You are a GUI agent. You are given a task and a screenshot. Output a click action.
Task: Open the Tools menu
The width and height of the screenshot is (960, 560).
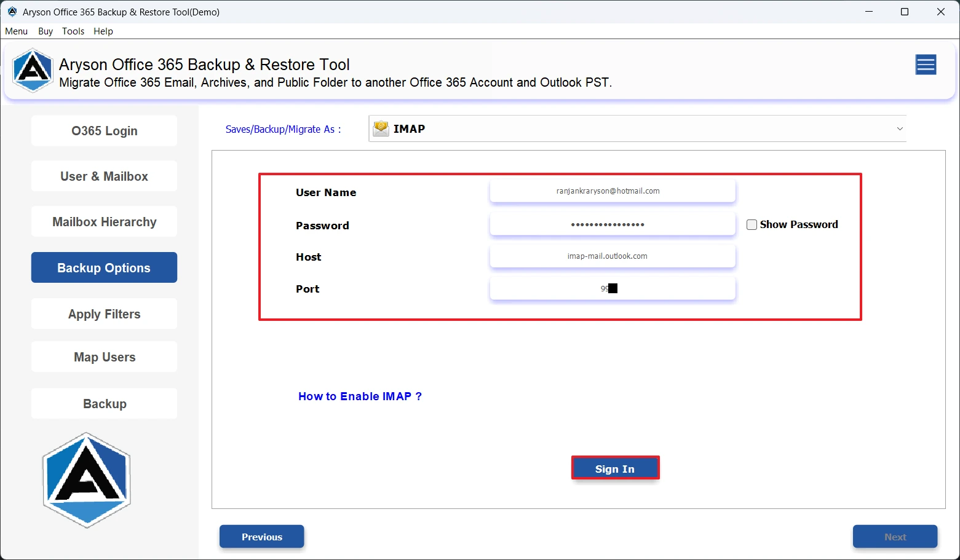pos(73,31)
